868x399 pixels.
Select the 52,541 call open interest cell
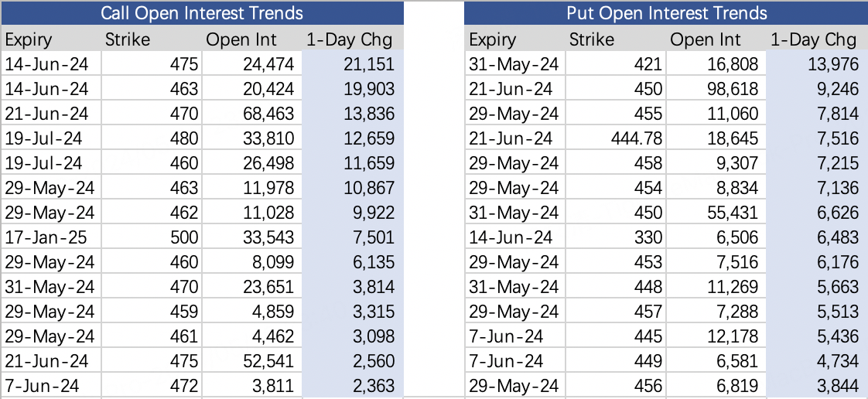coord(252,361)
